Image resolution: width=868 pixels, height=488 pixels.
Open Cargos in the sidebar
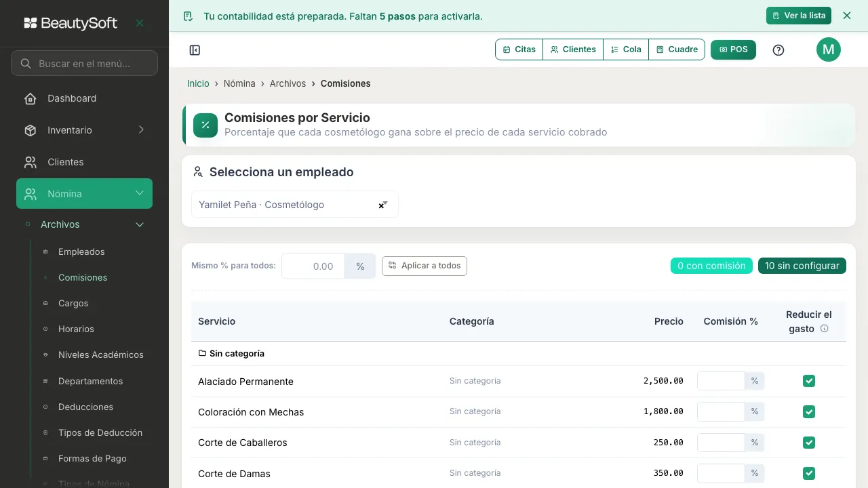[x=73, y=303]
